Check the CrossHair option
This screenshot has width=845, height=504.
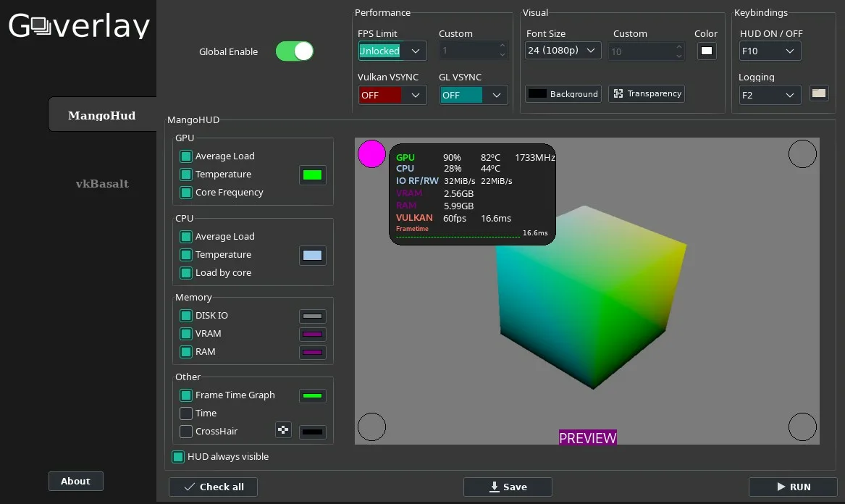pos(186,432)
